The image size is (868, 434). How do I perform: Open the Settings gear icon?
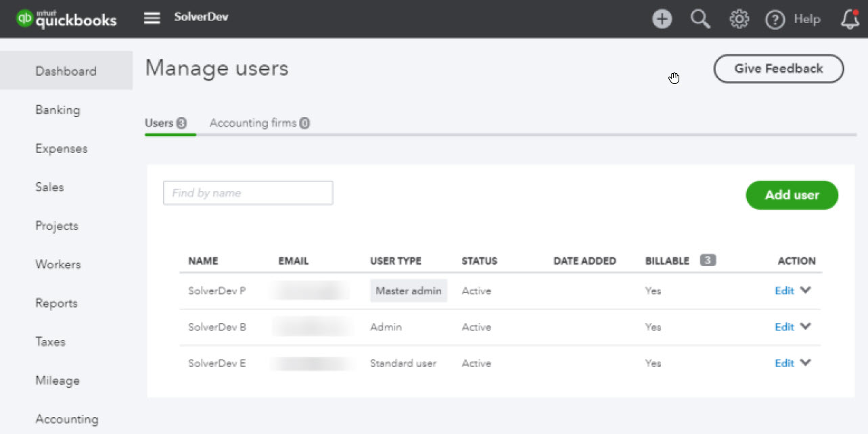click(x=739, y=19)
